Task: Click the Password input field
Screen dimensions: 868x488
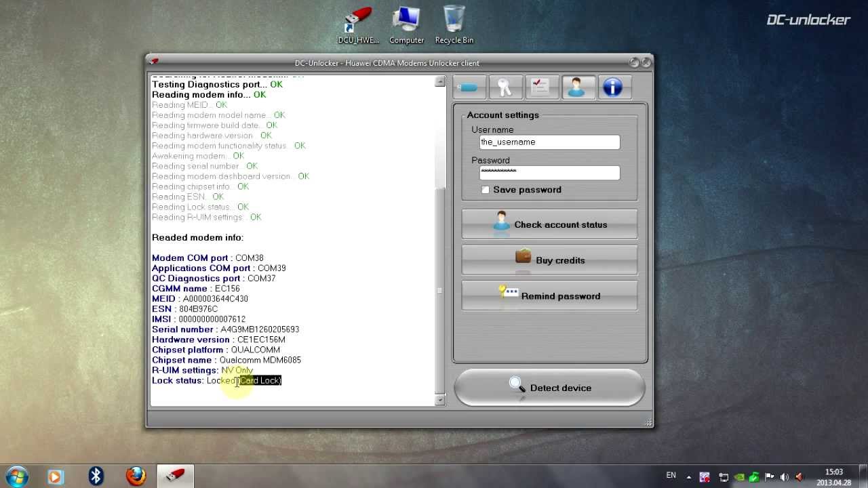Action: [x=549, y=173]
